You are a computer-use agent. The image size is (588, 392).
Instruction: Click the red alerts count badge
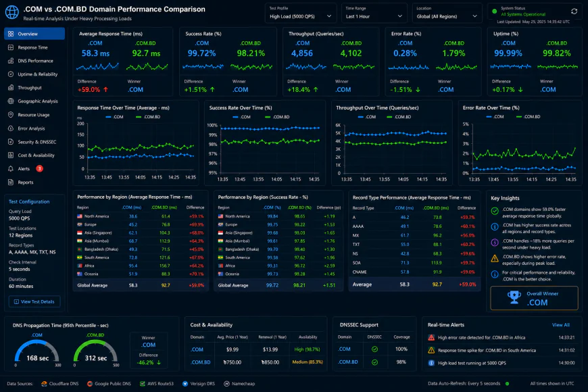(39, 168)
